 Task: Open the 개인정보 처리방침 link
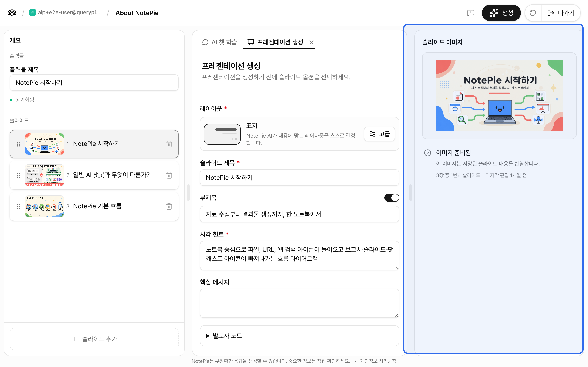378,361
